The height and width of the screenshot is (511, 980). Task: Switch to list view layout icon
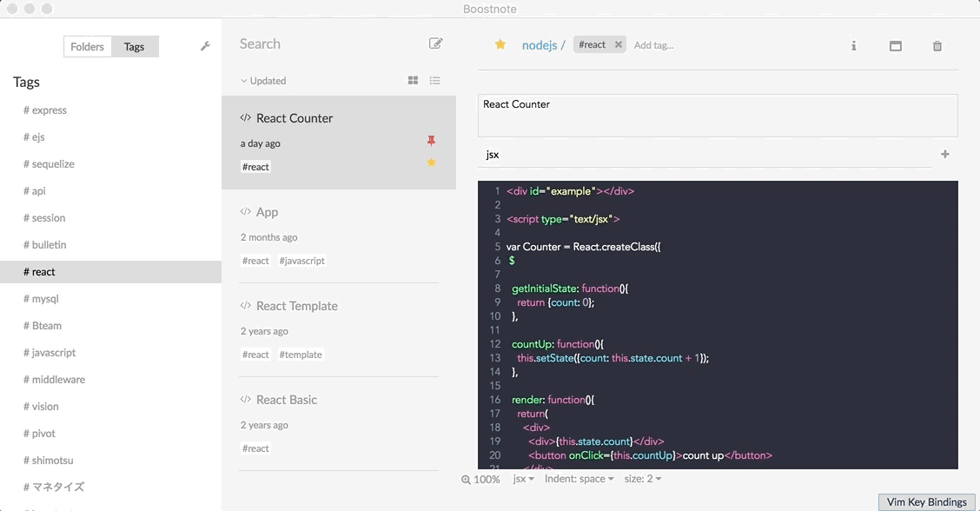click(435, 81)
